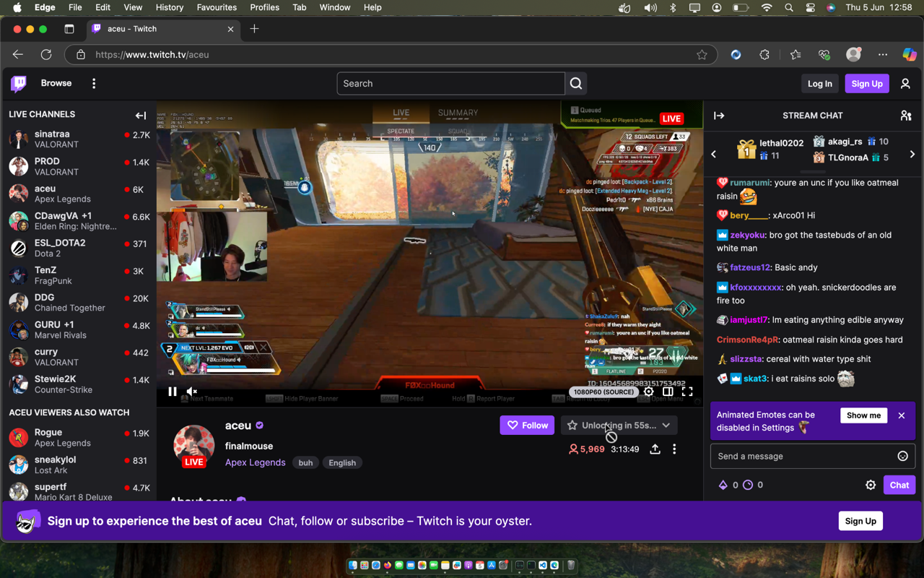Click the Twitch logo home icon

pos(19,84)
